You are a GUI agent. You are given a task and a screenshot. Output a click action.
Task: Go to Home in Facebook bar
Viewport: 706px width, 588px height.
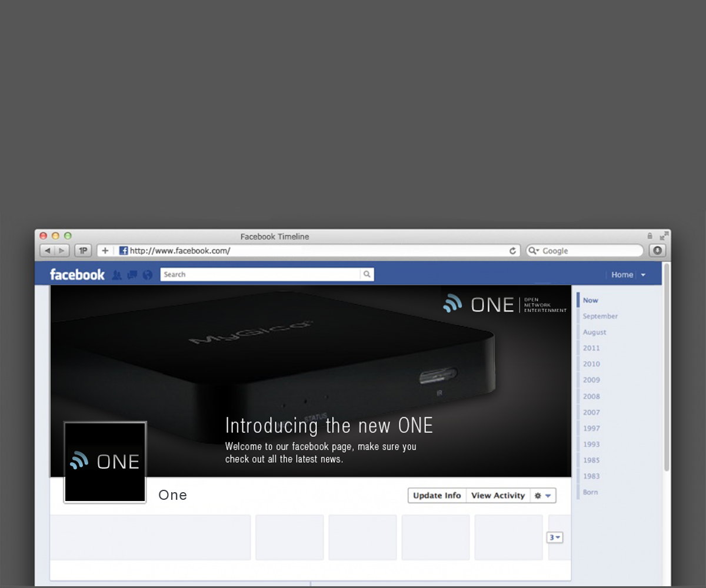coord(622,275)
